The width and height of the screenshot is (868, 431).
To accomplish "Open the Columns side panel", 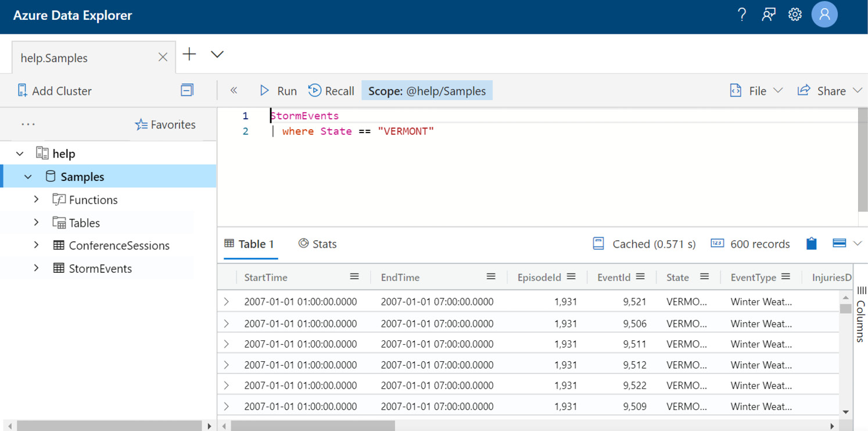I will point(861,314).
